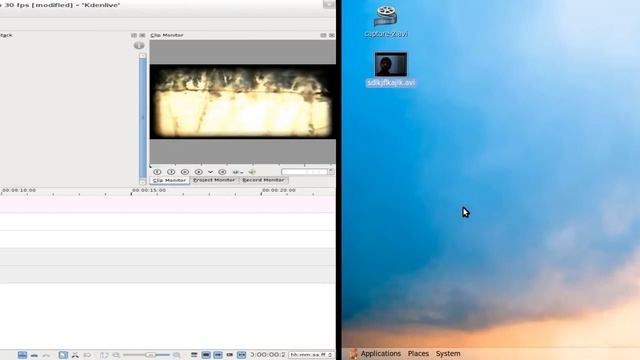Click the stack panel scroll down arrow
Viewport: 640px width, 360px height.
tap(142, 182)
